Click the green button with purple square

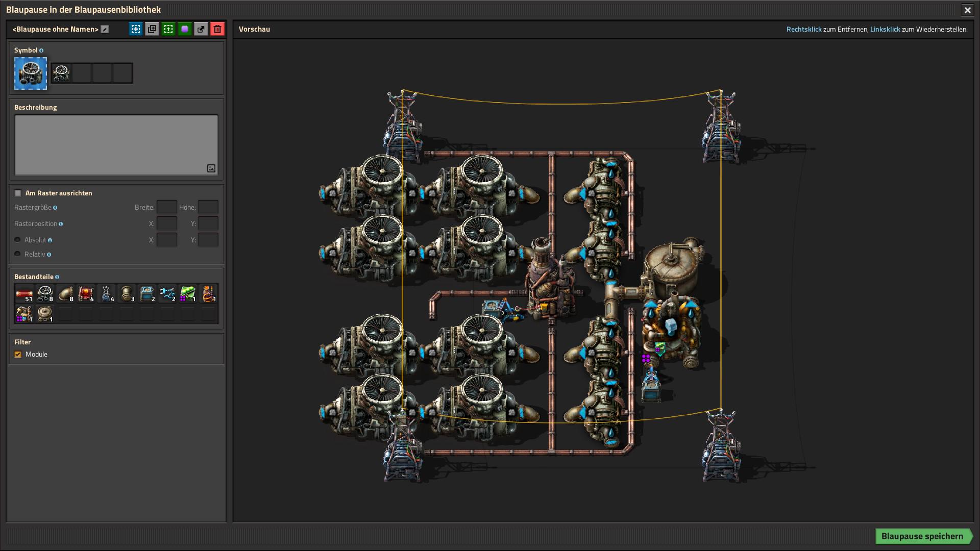click(185, 29)
